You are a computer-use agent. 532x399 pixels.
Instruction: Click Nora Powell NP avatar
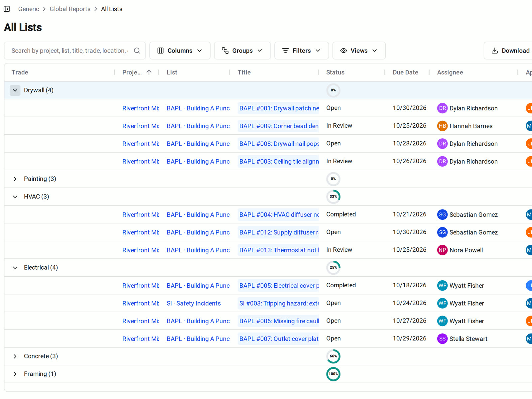[442, 250]
